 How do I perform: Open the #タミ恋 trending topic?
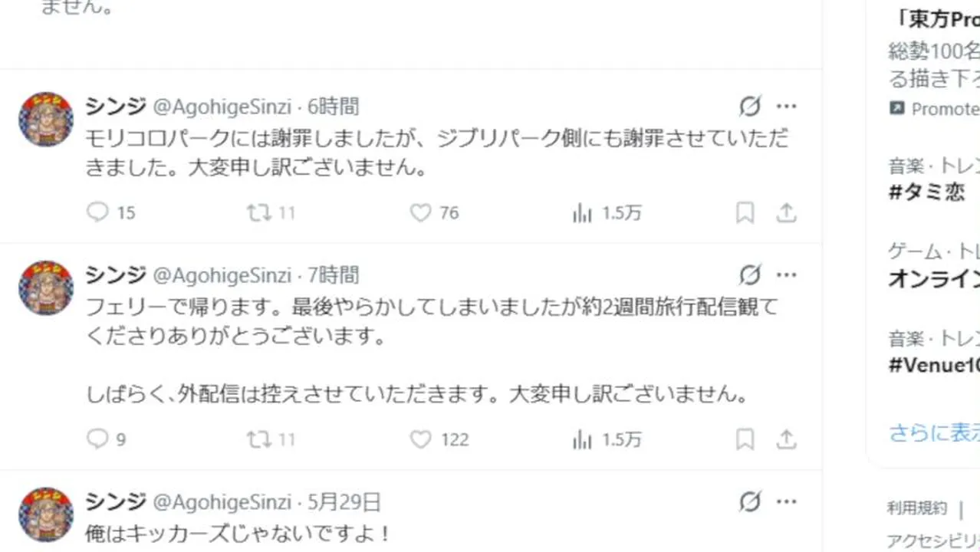tap(926, 192)
